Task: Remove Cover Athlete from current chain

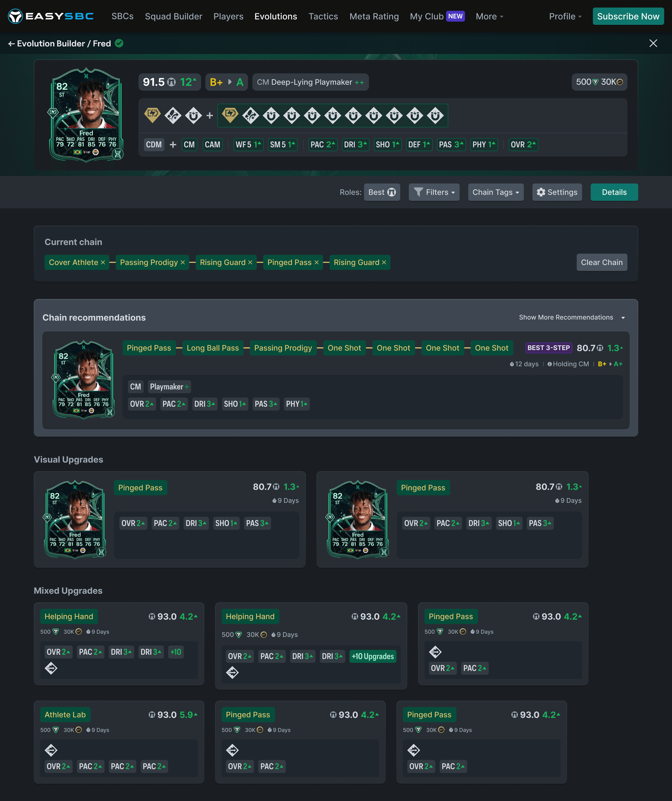Action: [103, 262]
